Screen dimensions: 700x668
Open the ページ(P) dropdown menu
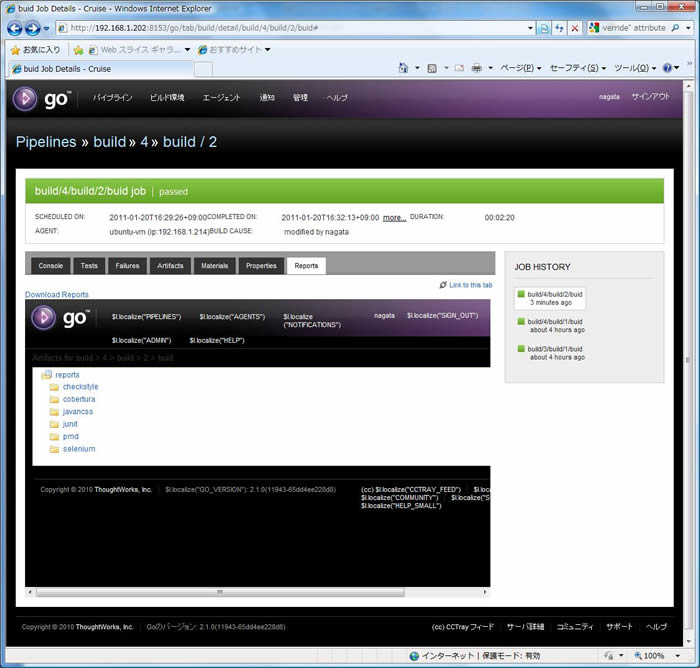520,68
